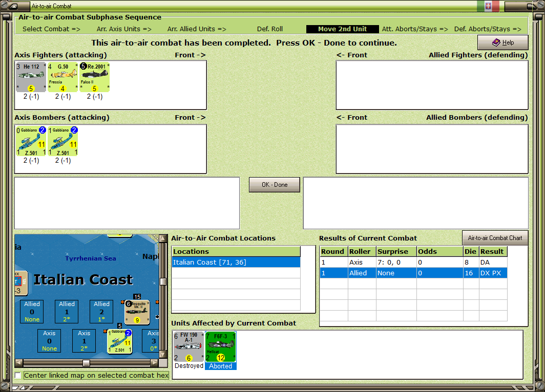The height and width of the screenshot is (392, 545).
Task: Click the Def. Roll subphase step
Action: point(270,29)
